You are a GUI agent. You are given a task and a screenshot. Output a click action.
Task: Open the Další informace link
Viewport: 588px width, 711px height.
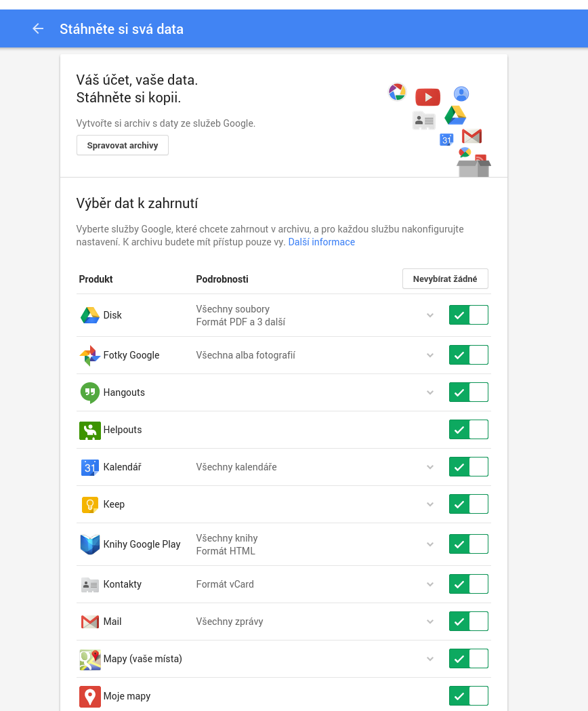coord(321,242)
